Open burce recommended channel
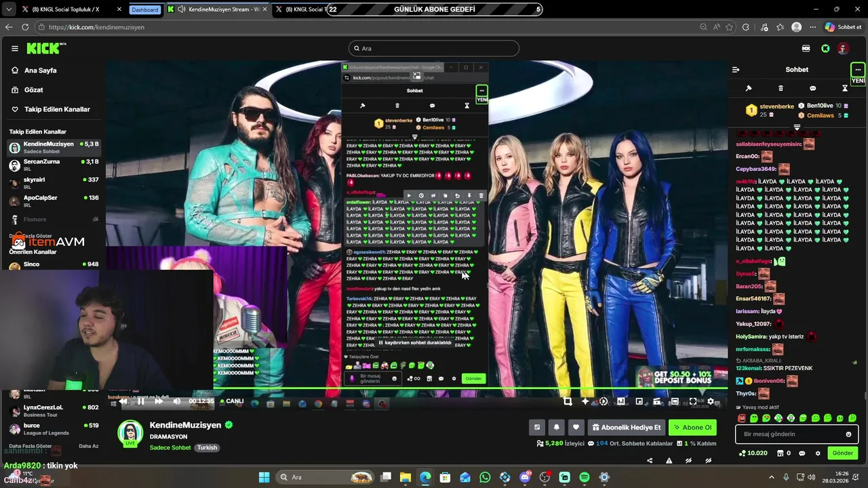This screenshot has width=868, height=488. tap(53, 428)
